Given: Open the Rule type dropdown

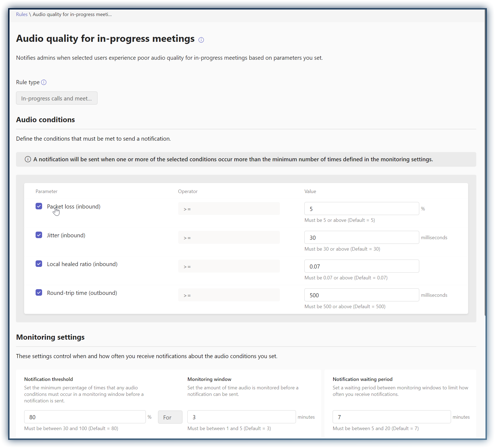Looking at the screenshot, I should [x=57, y=98].
